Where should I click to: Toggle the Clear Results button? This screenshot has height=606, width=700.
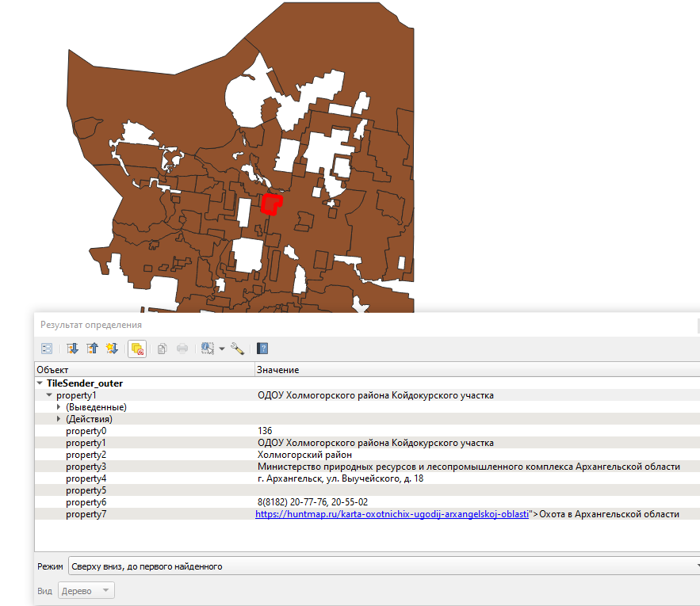[x=136, y=348]
